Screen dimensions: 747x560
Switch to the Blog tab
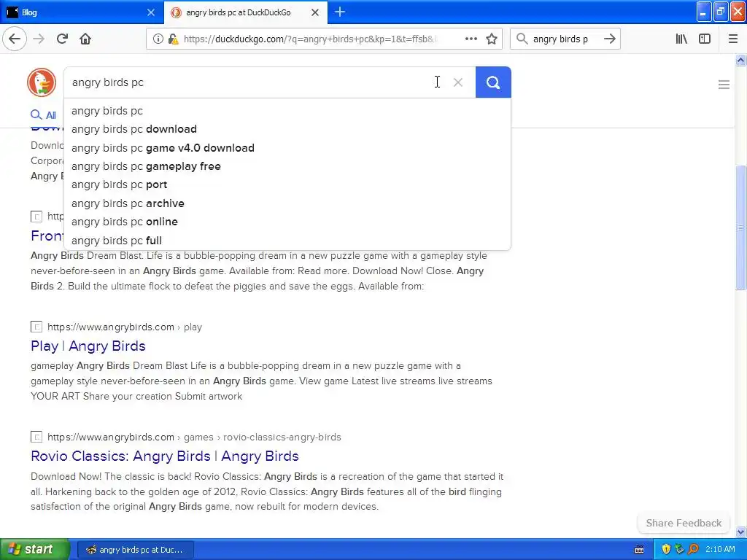point(82,12)
